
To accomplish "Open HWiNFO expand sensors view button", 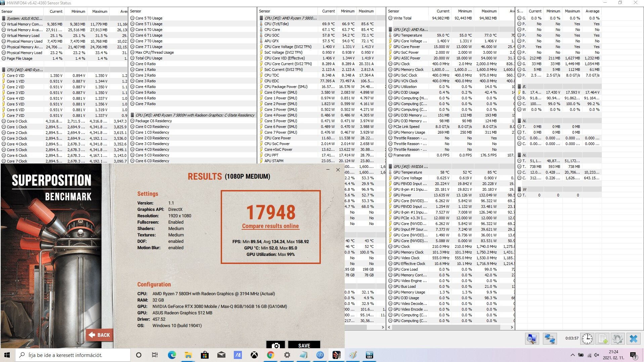I will tap(532, 338).
